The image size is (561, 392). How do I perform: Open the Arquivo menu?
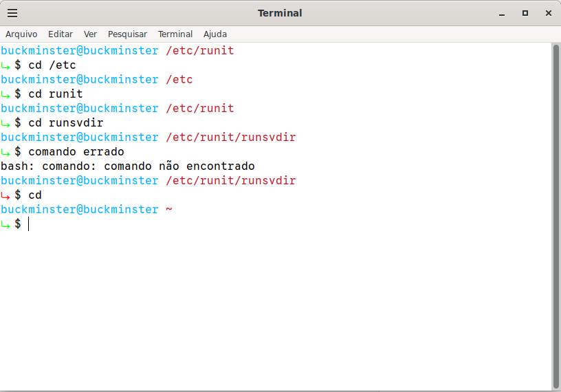(x=21, y=34)
